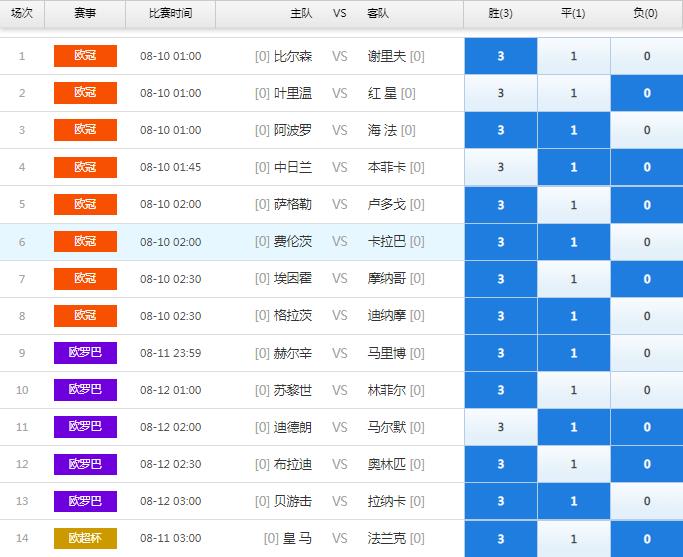Viewport: 683px width, 557px height.
Task: Toggle loss (0) for 费伦茨 vs 卡拉巴
Action: pyautogui.click(x=647, y=242)
